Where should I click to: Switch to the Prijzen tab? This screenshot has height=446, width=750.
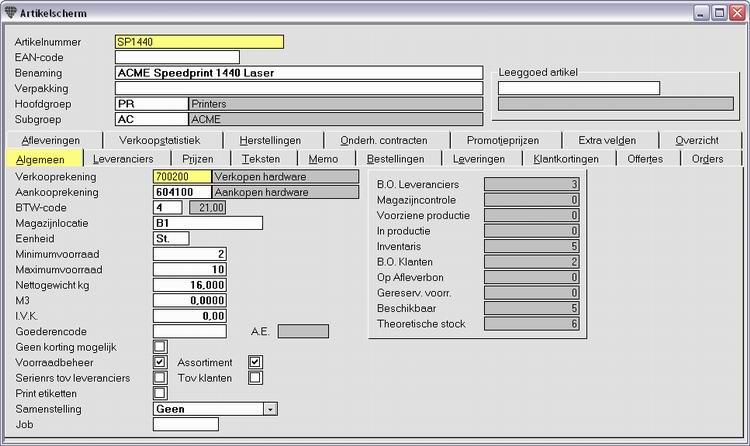[x=198, y=159]
